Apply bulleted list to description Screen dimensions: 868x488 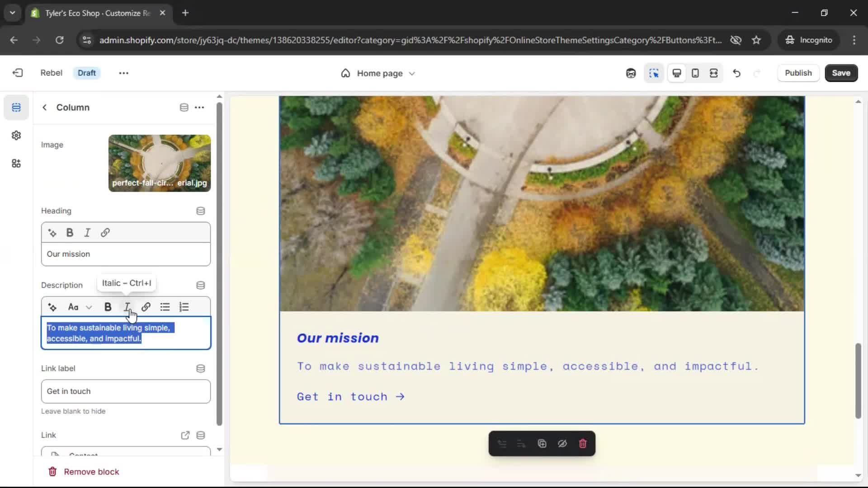pos(165,307)
